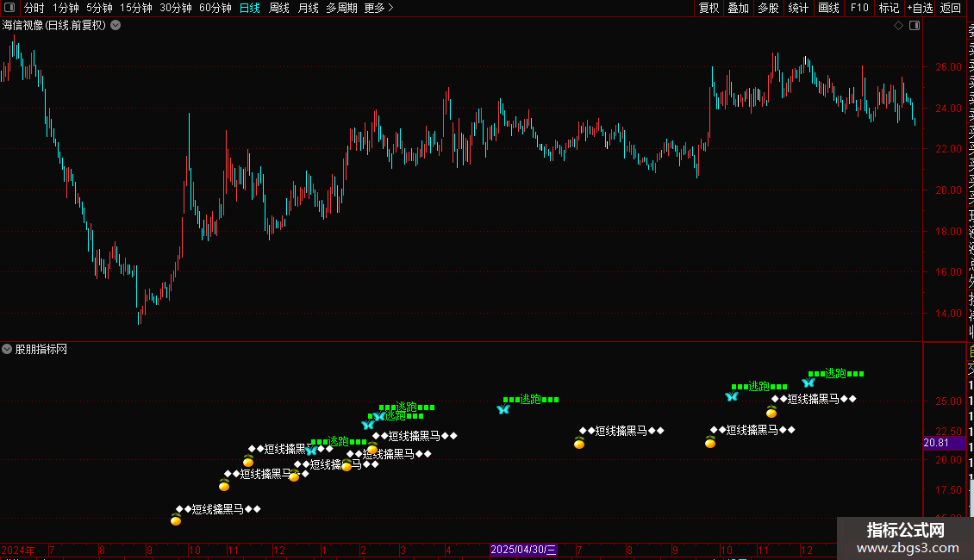Viewport: 974px width, 560px height.
Task: Select the 1分钟 period
Action: (66, 8)
